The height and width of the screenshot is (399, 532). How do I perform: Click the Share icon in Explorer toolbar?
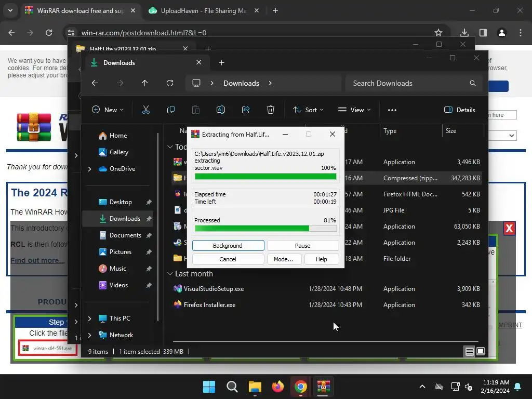tap(246, 110)
